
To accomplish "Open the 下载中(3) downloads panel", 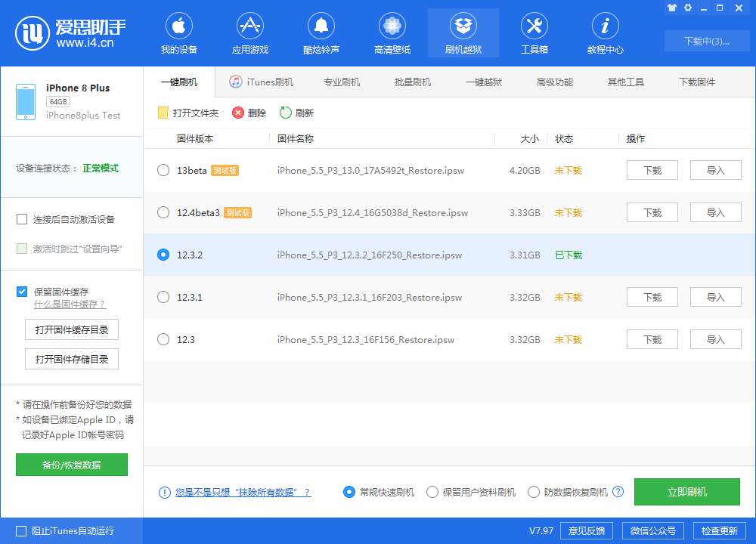I will pyautogui.click(x=707, y=41).
